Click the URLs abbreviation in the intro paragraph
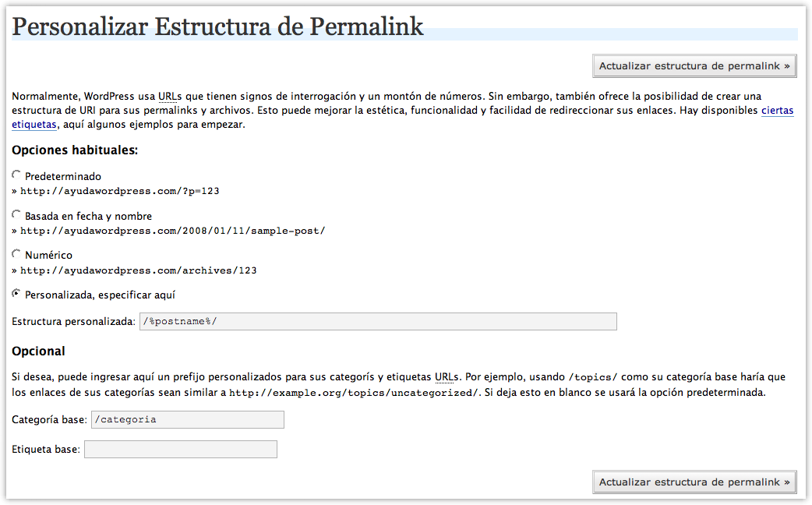Viewport: 812px width, 505px height. [170, 97]
